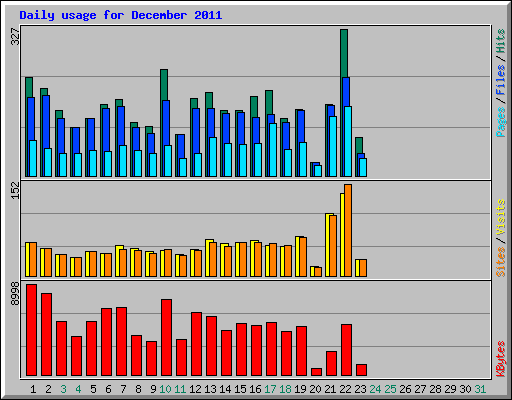Click day '26' on the x-axis
Image resolution: width=512 pixels, height=400 pixels.
(405, 389)
